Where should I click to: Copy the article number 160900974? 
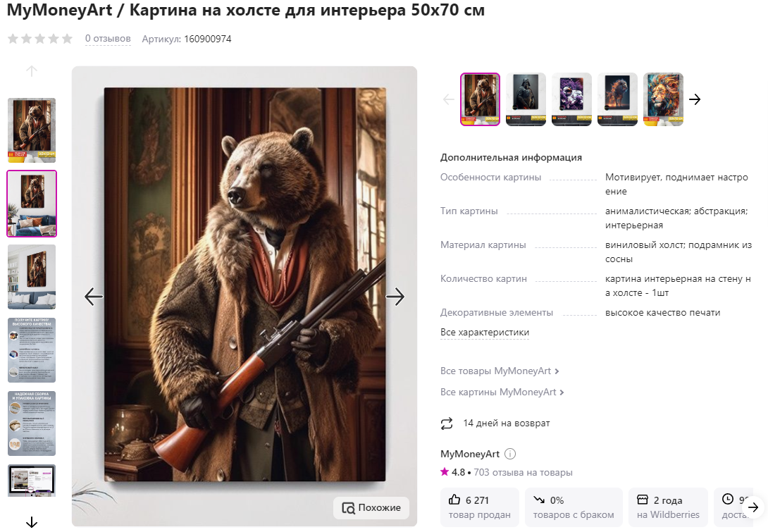coord(207,39)
